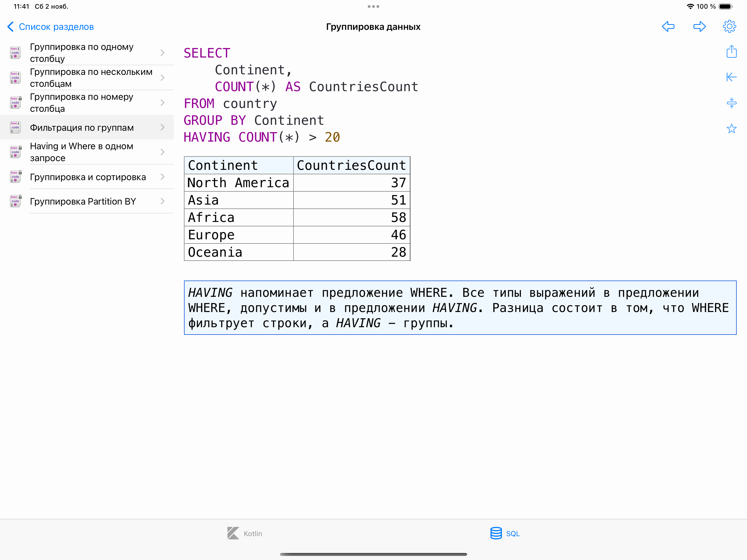Tap the three-dot multitasking indicator
The width and height of the screenshot is (747, 560).
[373, 7]
